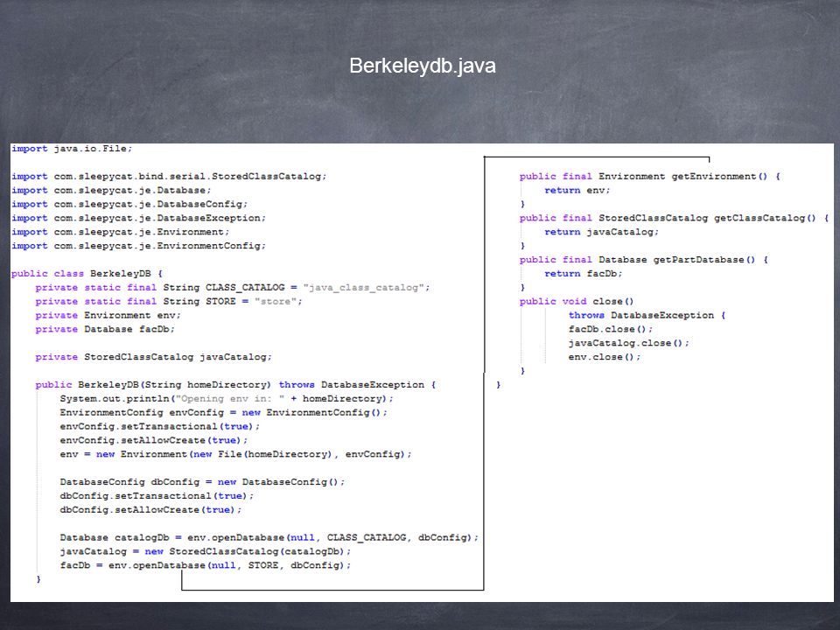Click the 'return facDb;' statement
The image size is (840, 630).
click(584, 274)
